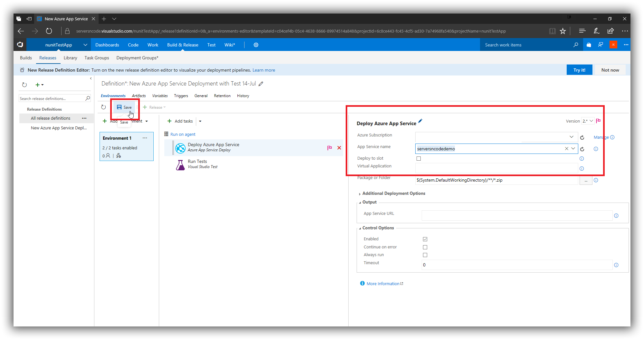Open the Release dropdown button
The width and height of the screenshot is (644, 340).
(x=154, y=107)
